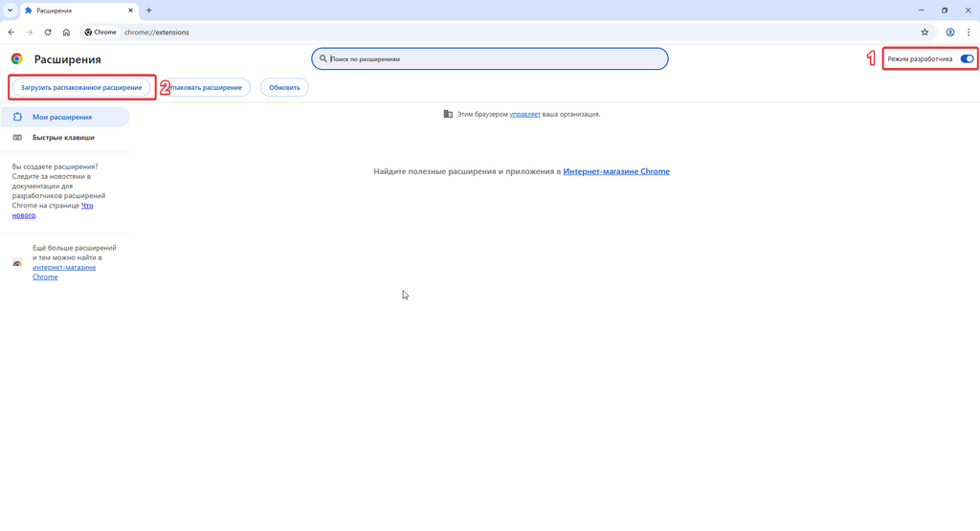Bookmark this page with star icon

click(924, 32)
